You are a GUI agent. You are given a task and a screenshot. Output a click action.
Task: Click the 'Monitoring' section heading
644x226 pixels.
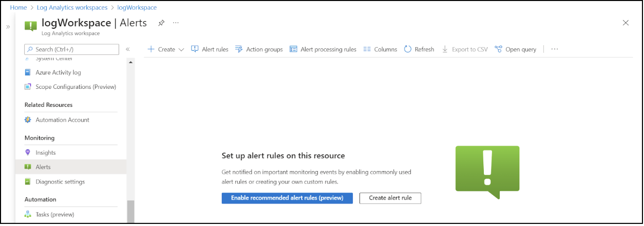click(40, 138)
